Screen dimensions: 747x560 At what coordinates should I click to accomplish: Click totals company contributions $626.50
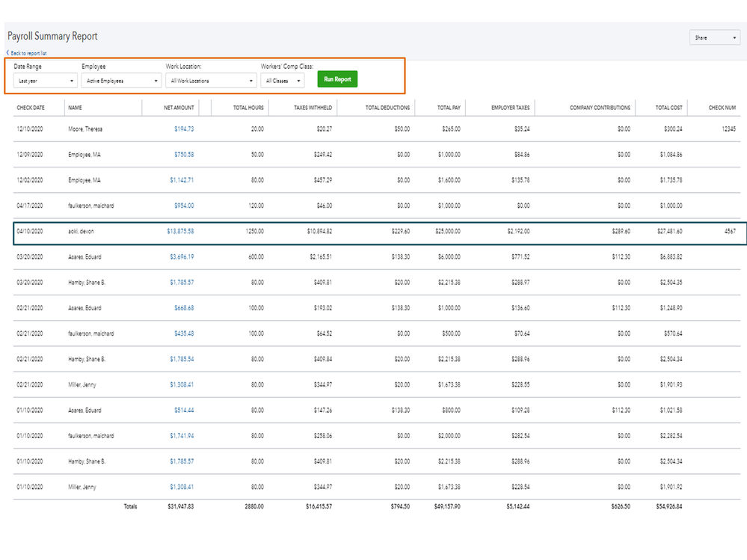click(x=621, y=507)
